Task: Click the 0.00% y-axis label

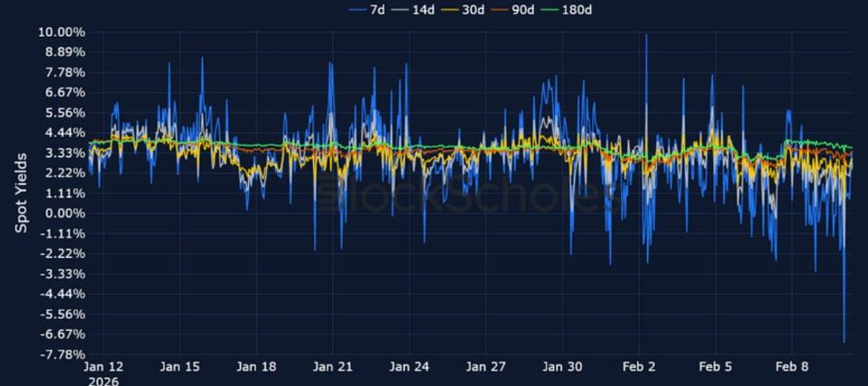Action: pyautogui.click(x=65, y=213)
